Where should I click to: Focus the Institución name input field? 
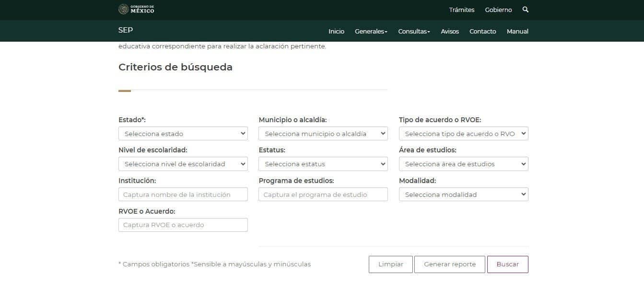point(183,194)
